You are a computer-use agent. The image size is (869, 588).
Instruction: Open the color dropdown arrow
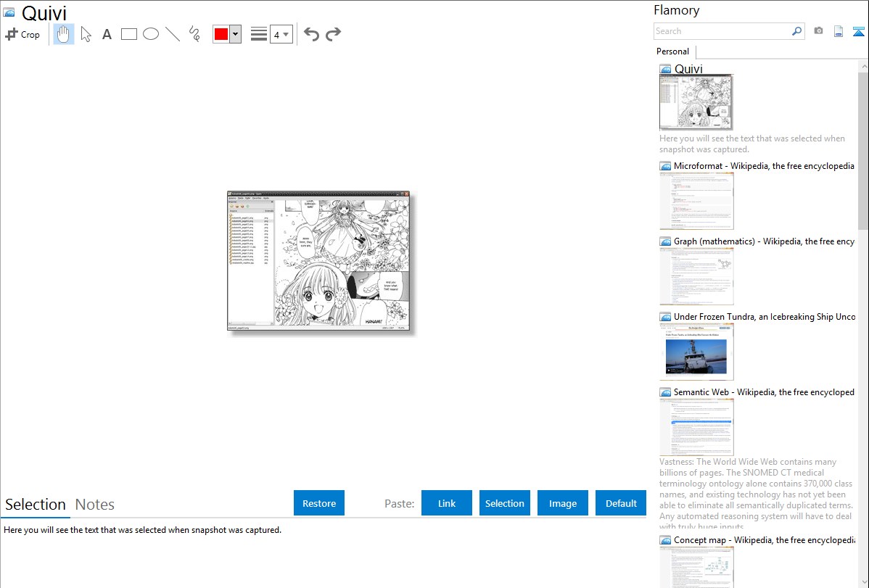236,34
